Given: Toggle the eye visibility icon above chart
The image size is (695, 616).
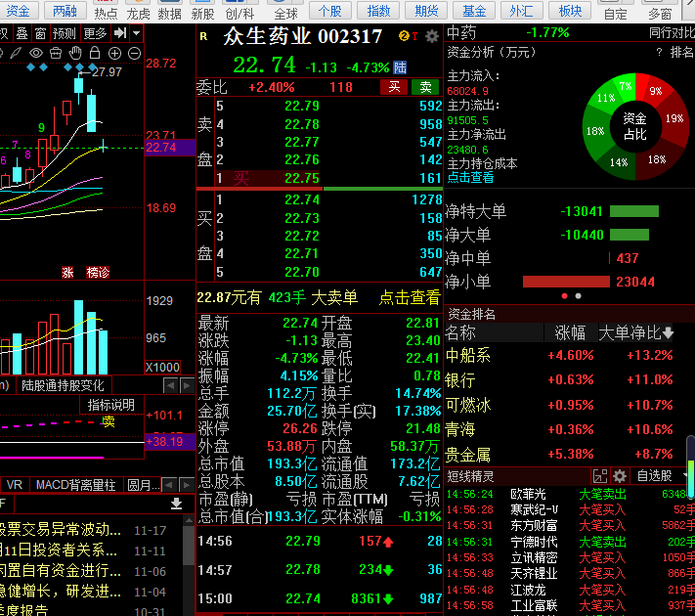Looking at the screenshot, I should click(36, 53).
